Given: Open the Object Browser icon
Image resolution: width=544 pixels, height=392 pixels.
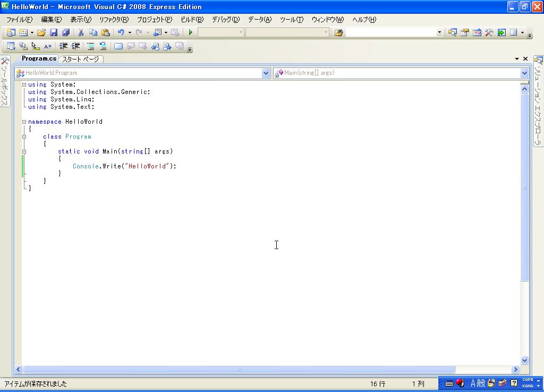Looking at the screenshot, I should point(477,32).
